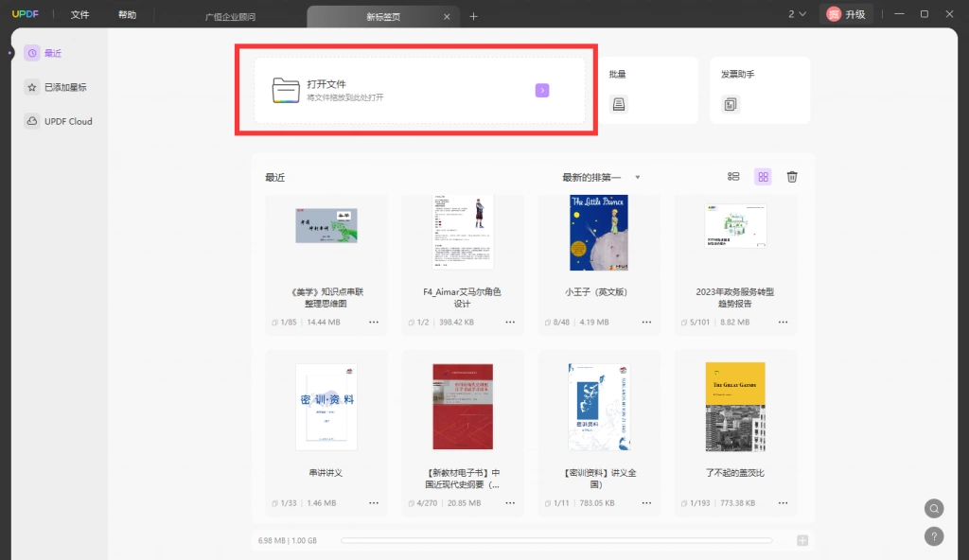Click the cloud storage usage bar
The height and width of the screenshot is (560, 969).
(x=556, y=540)
